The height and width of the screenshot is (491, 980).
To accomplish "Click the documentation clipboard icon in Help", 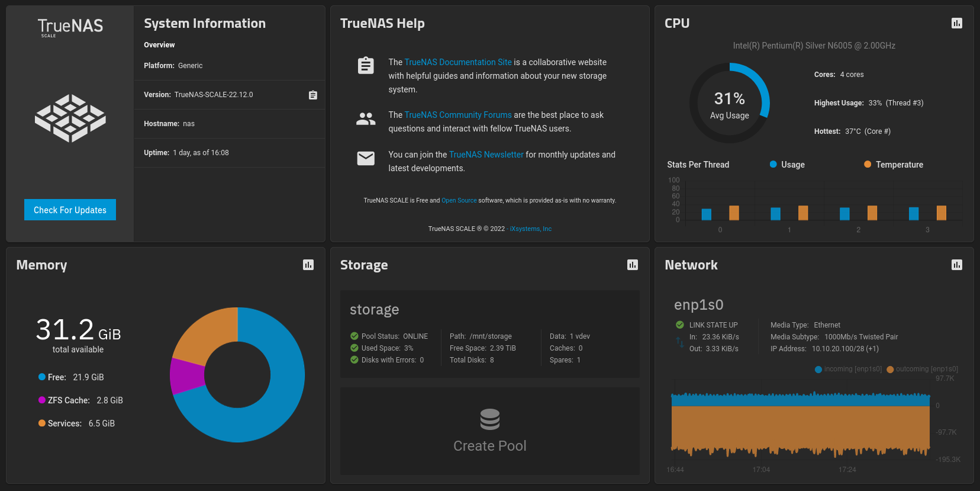I will (x=366, y=65).
